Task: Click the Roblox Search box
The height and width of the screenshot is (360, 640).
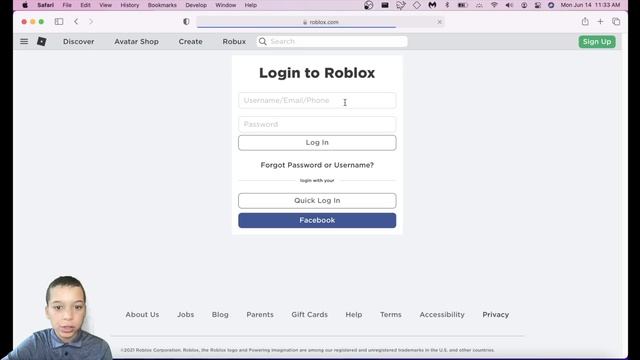Action: [x=332, y=41]
